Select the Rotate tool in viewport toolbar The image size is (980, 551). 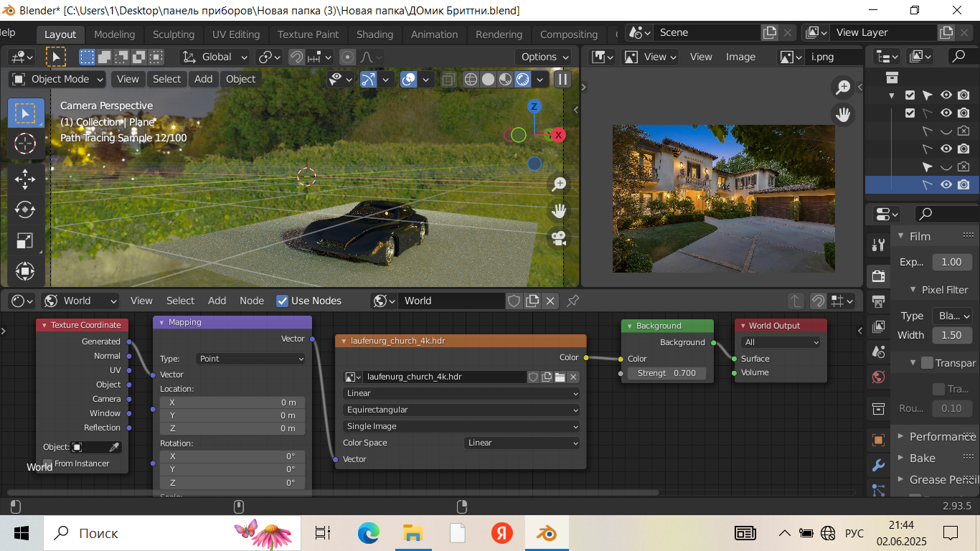click(25, 209)
